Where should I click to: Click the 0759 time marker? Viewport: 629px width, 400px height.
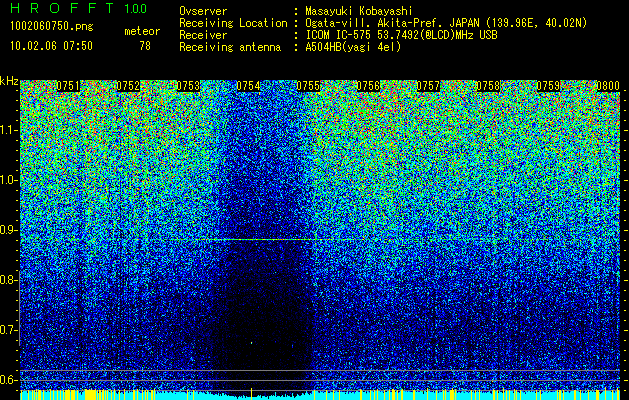(548, 86)
